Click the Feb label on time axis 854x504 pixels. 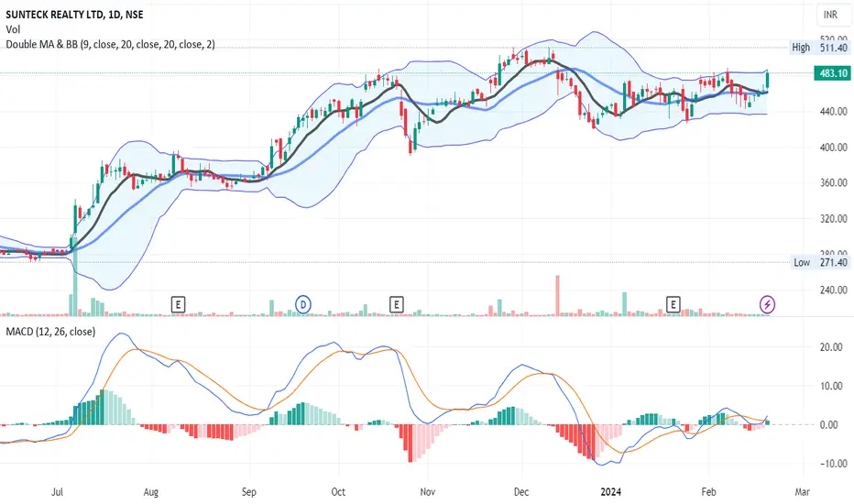pyautogui.click(x=708, y=492)
